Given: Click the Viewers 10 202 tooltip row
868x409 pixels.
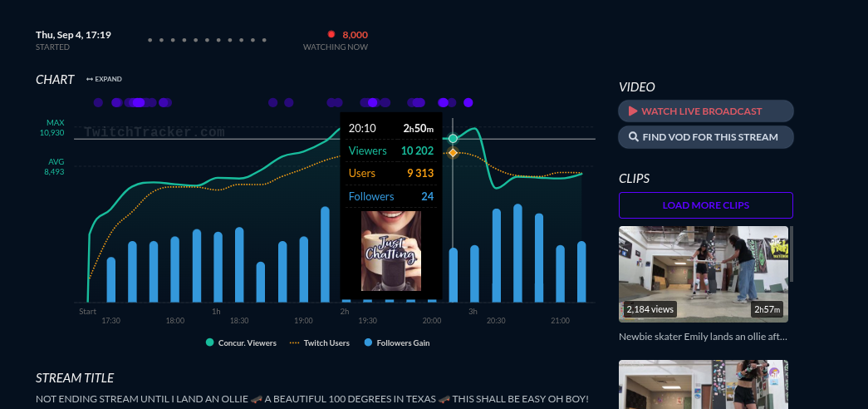Looking at the screenshot, I should point(391,150).
